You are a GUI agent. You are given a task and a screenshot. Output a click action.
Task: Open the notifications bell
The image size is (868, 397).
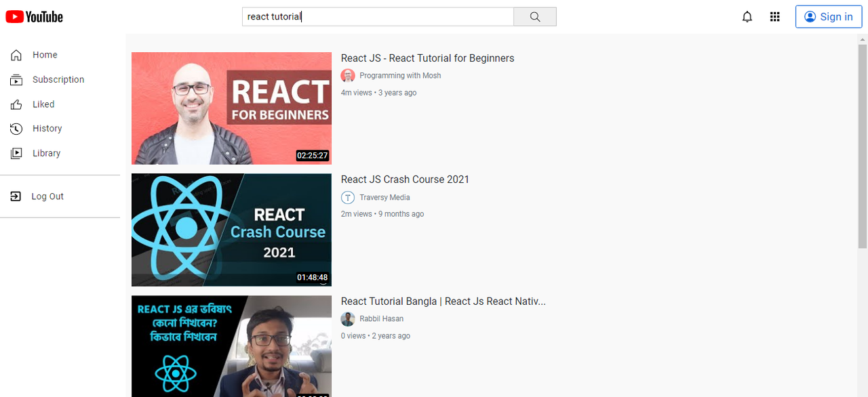point(747,17)
